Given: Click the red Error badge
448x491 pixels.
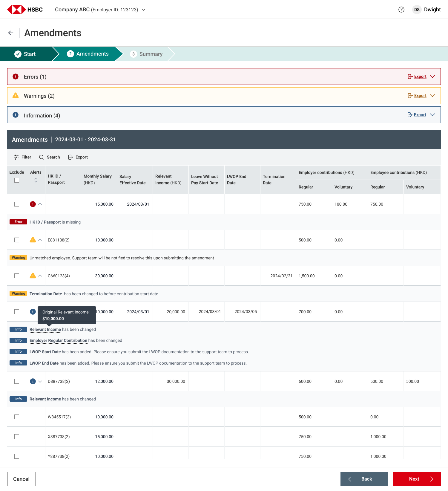Looking at the screenshot, I should click(x=19, y=222).
